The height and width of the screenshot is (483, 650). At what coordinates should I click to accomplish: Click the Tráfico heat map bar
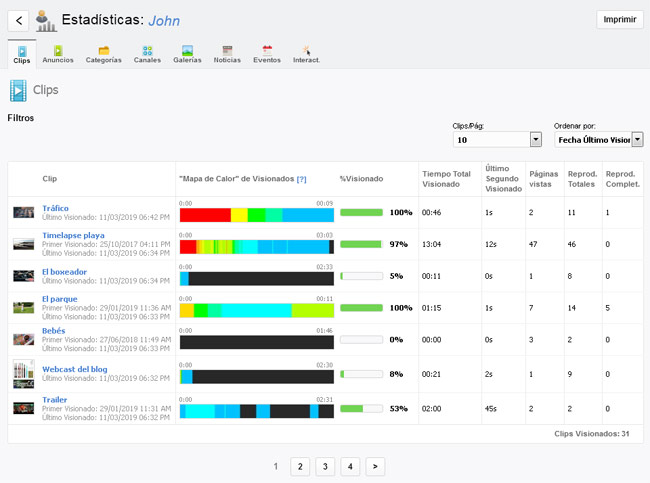pyautogui.click(x=257, y=215)
